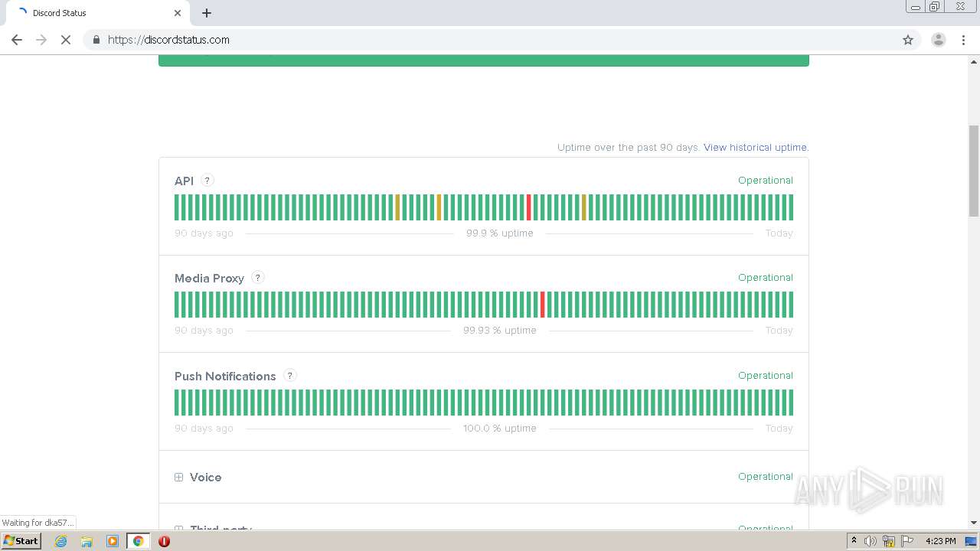Open the volume speaker tray icon
The width and height of the screenshot is (980, 551).
click(871, 541)
